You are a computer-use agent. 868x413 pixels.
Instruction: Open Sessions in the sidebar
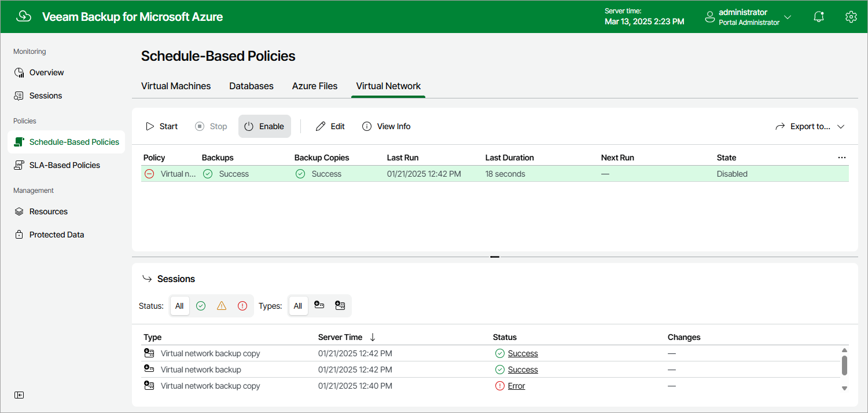tap(46, 96)
